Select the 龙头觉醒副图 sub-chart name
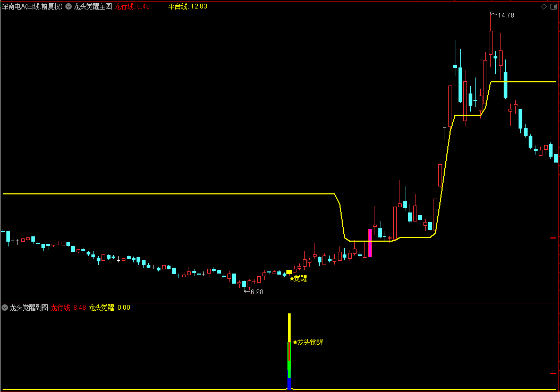This screenshot has width=560, height=392. click(x=29, y=308)
